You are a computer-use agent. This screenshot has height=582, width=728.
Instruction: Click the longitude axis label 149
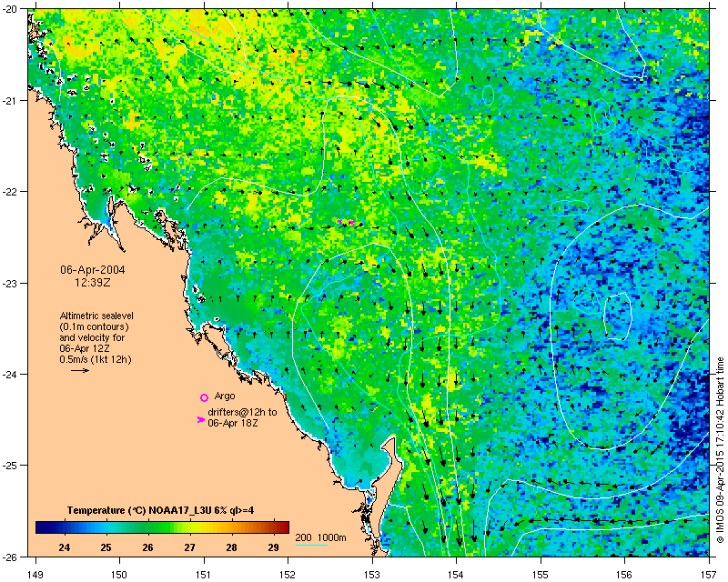pyautogui.click(x=35, y=575)
